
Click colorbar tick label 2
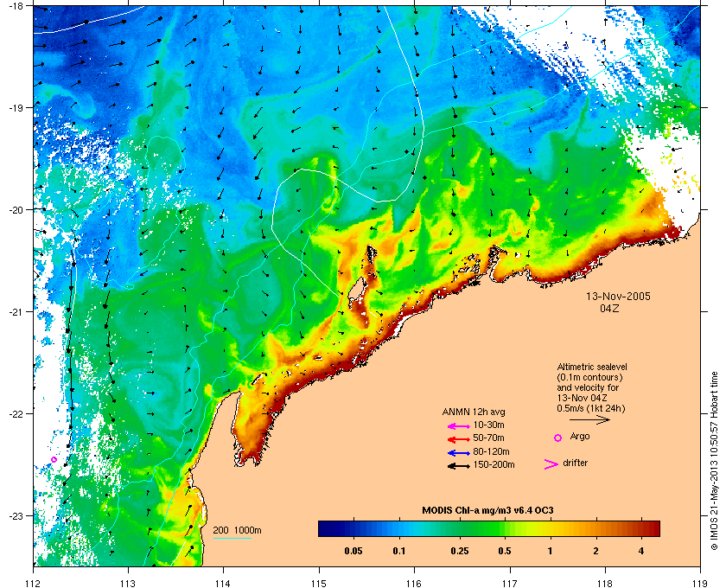[595, 551]
